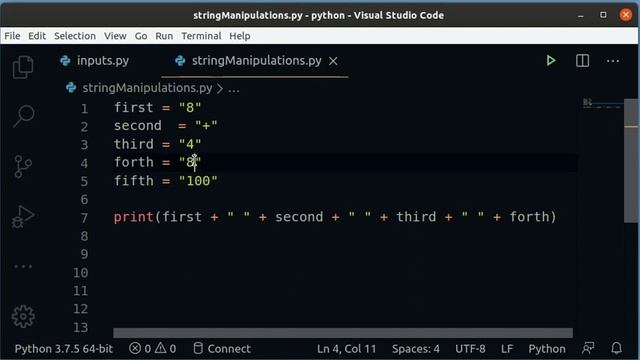The width and height of the screenshot is (640, 360).
Task: Open the Selection menu
Action: coord(75,36)
